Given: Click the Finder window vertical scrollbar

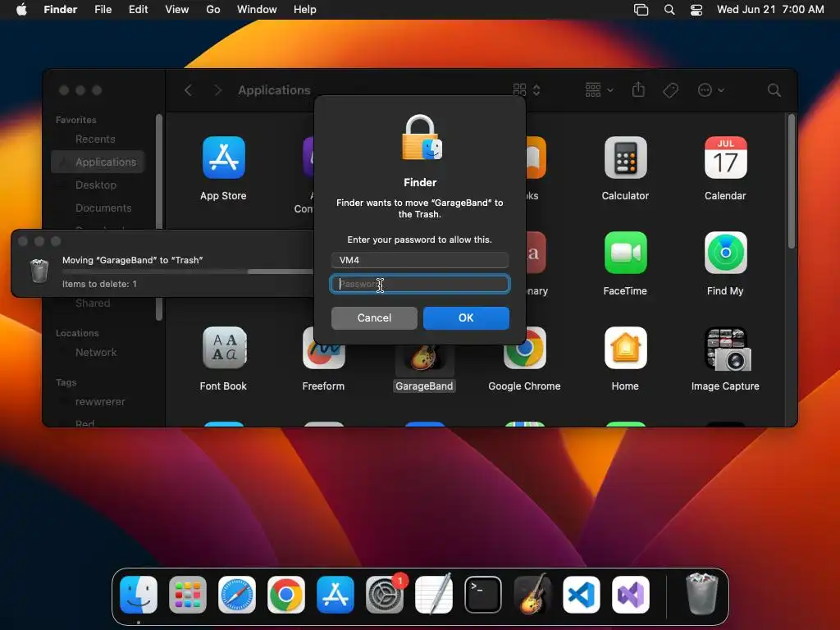Looking at the screenshot, I should click(x=792, y=181).
